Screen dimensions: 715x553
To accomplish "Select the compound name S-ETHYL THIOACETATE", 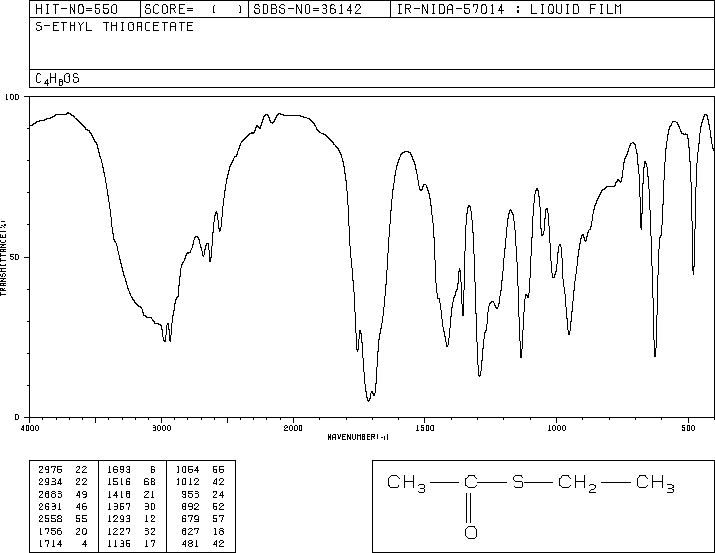I will pyautogui.click(x=114, y=27).
